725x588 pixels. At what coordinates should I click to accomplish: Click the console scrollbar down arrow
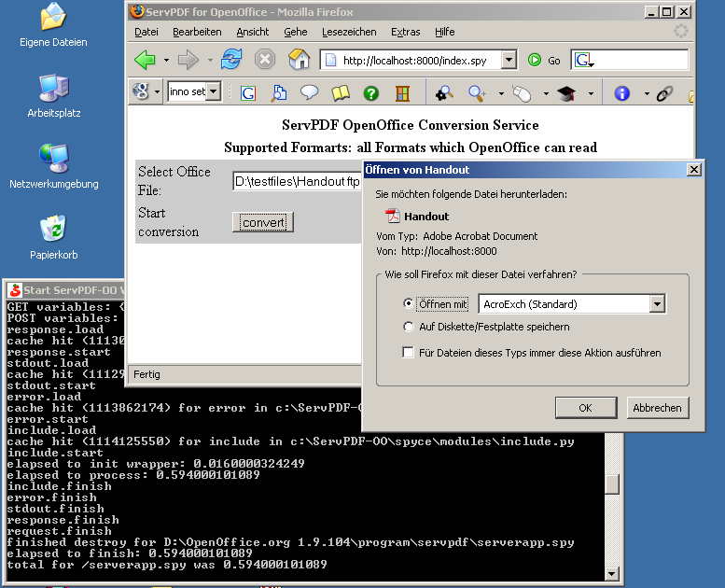[612, 574]
